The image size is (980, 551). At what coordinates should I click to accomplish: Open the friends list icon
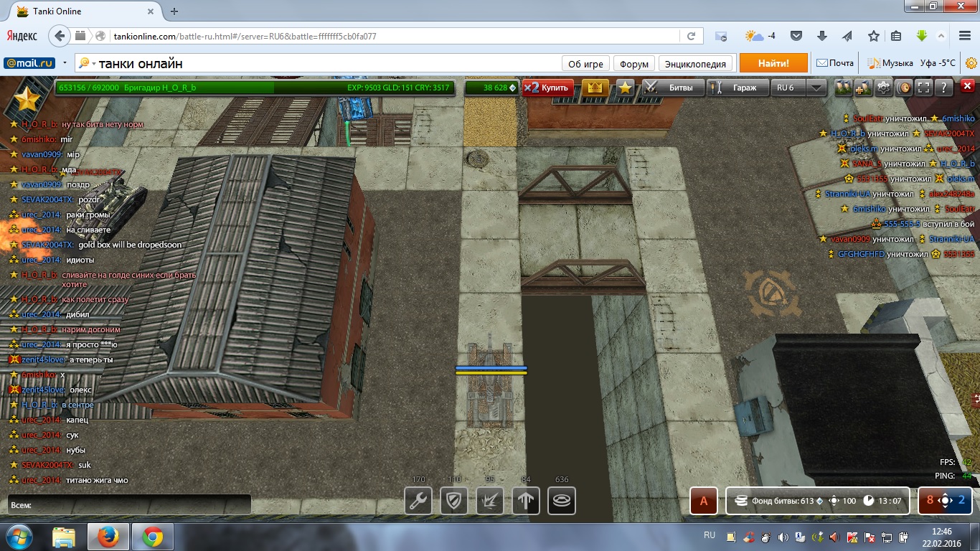point(843,88)
